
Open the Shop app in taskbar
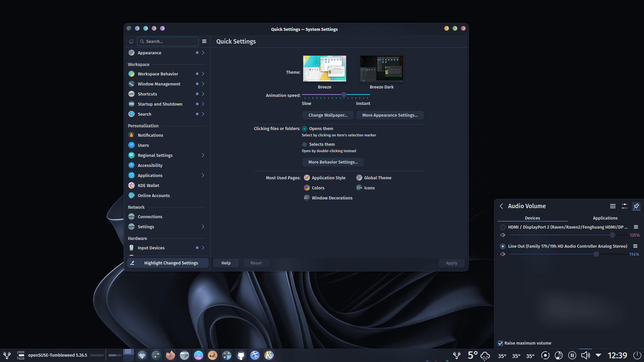pyautogui.click(x=199, y=355)
